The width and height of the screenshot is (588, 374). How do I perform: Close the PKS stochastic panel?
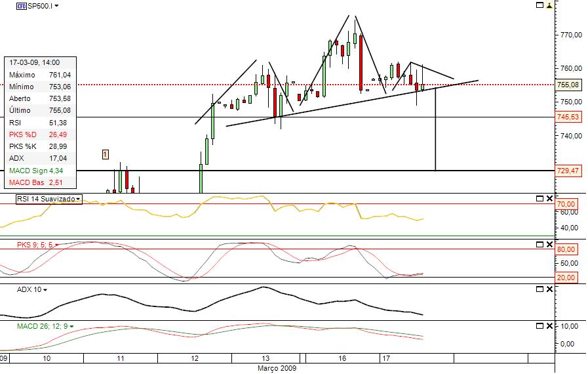click(549, 245)
